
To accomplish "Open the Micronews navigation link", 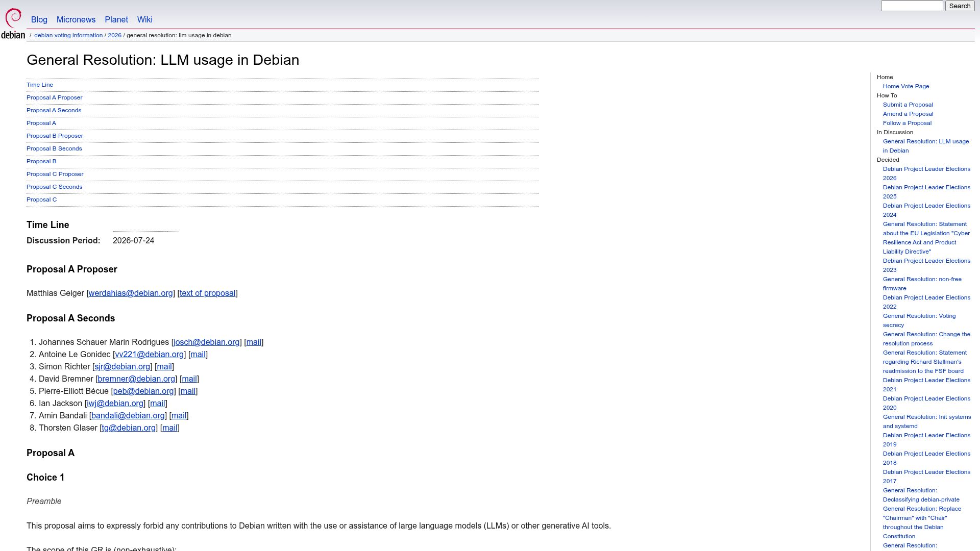I will click(76, 19).
